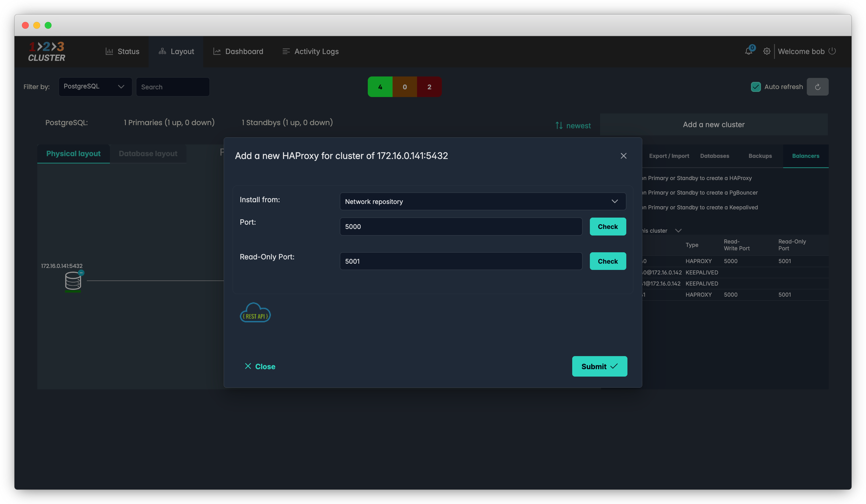Screen dimensions: 866x504
Task: Click into the Port input field
Action: pyautogui.click(x=461, y=227)
